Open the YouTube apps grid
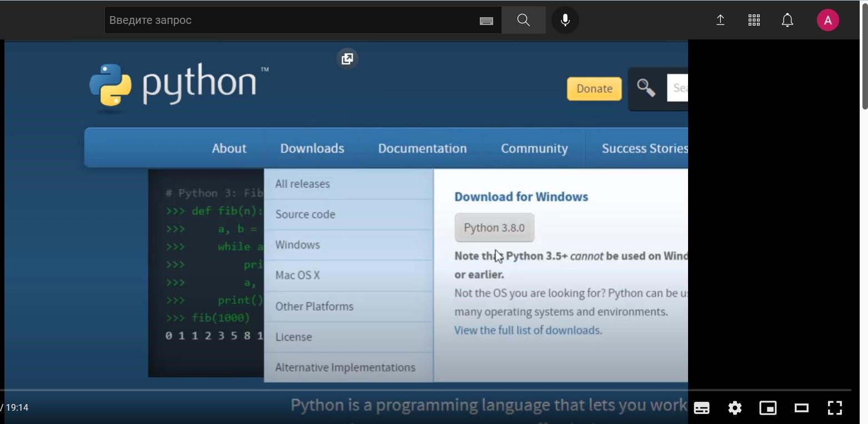Screen dimensions: 868x424 pyautogui.click(x=754, y=20)
